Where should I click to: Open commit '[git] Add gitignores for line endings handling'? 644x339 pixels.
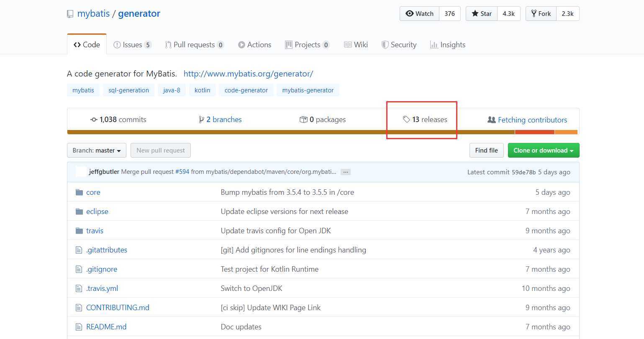point(293,250)
